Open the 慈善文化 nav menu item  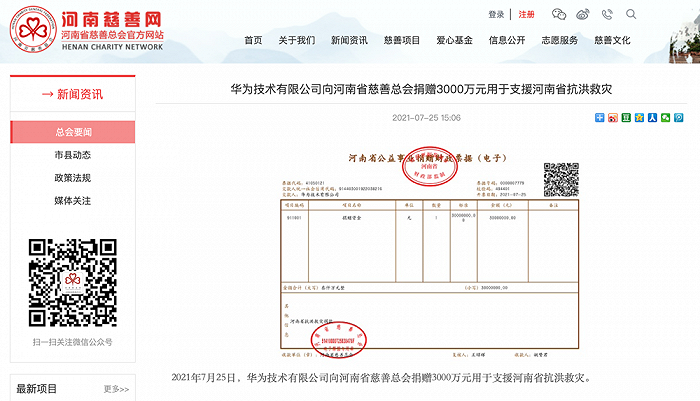tap(612, 40)
